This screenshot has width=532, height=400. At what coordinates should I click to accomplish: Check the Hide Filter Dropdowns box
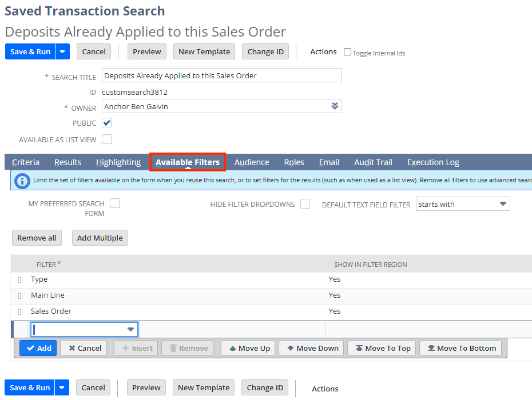tap(305, 204)
